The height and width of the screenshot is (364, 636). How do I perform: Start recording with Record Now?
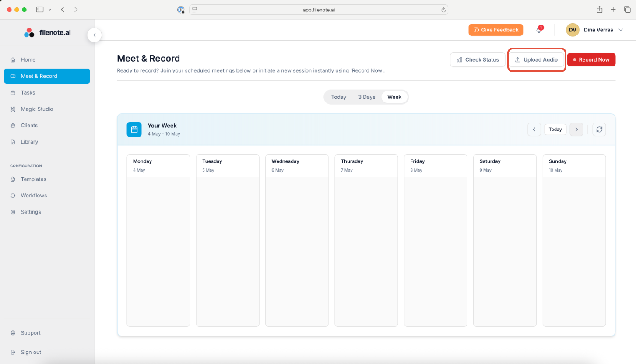coord(591,60)
